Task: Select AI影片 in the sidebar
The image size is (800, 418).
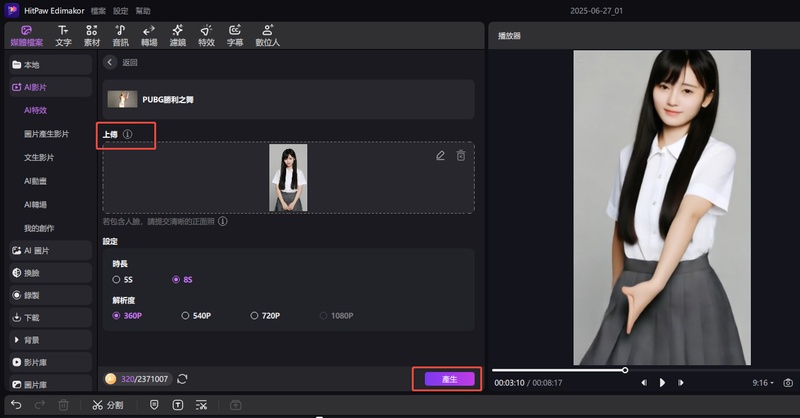Action: [x=51, y=87]
